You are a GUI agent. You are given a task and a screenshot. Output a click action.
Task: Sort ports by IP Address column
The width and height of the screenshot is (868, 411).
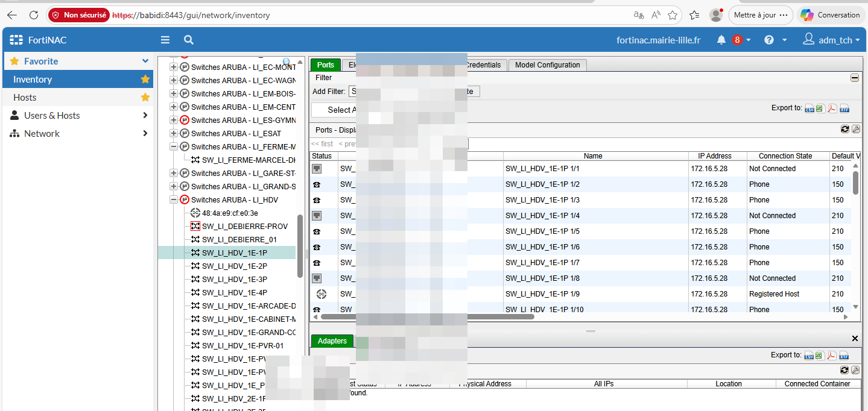(718, 155)
